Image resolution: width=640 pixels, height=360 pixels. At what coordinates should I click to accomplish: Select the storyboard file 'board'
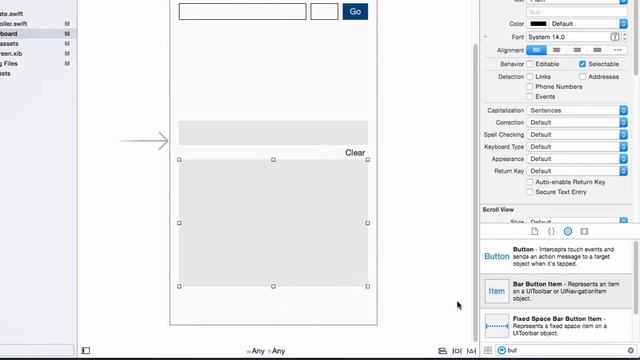tap(9, 33)
